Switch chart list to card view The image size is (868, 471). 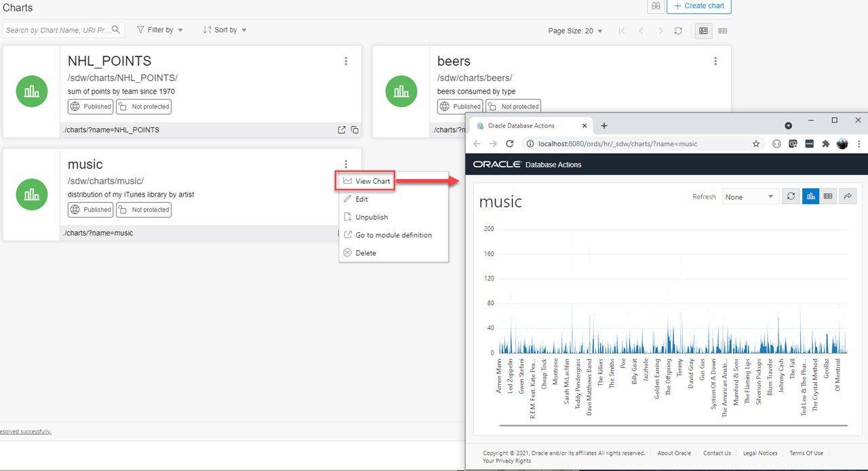(x=703, y=30)
